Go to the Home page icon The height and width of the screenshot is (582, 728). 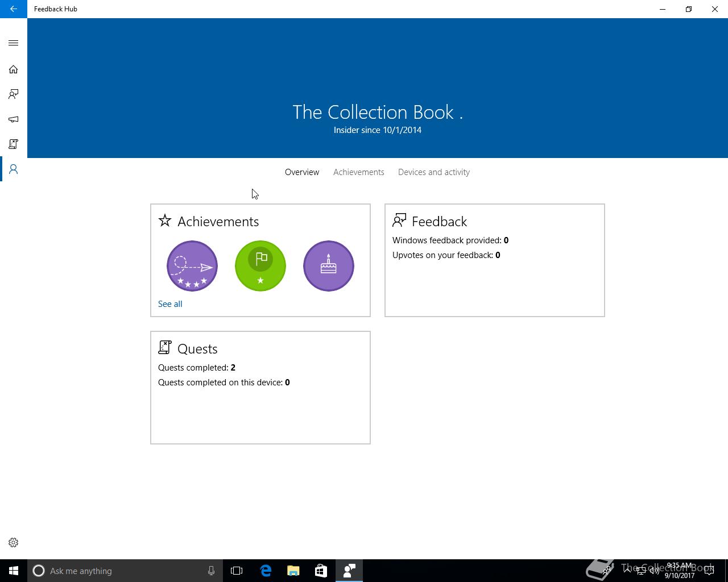pos(14,69)
